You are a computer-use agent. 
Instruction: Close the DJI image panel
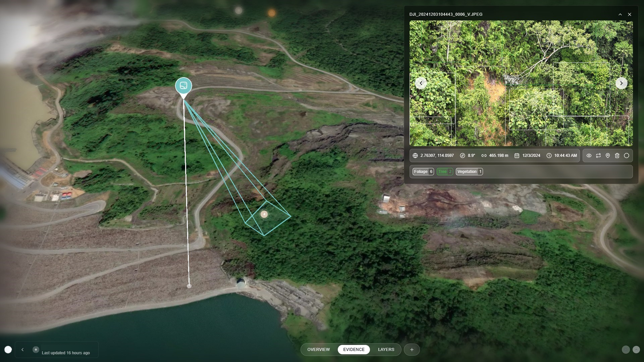point(629,14)
